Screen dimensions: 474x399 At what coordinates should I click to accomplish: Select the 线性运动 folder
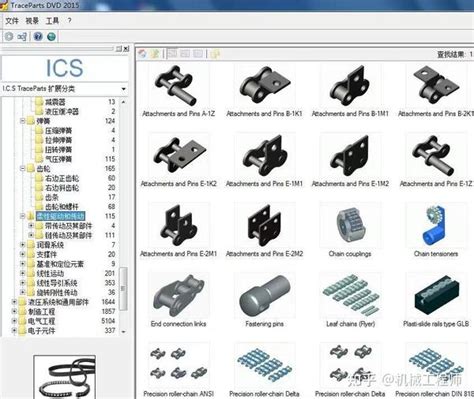(50, 274)
